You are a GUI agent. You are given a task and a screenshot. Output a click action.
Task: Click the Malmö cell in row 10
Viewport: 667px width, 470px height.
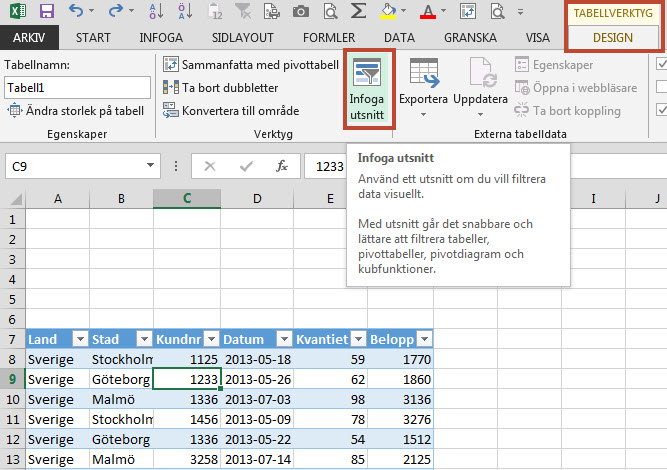click(x=121, y=399)
